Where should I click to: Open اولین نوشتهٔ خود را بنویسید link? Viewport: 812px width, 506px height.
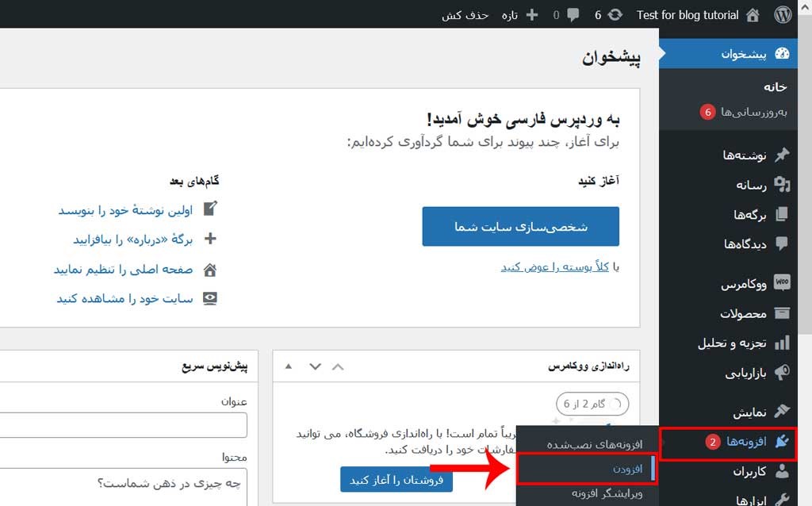(125, 209)
